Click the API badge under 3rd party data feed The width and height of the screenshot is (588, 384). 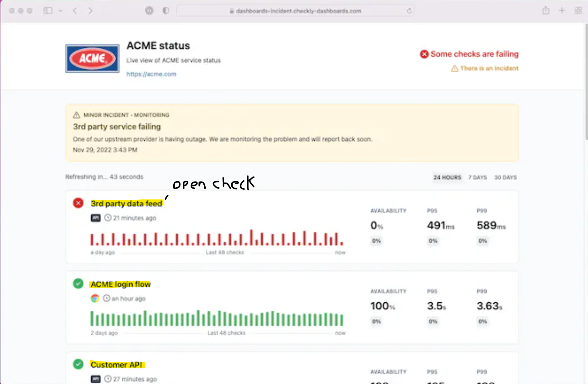click(x=96, y=218)
